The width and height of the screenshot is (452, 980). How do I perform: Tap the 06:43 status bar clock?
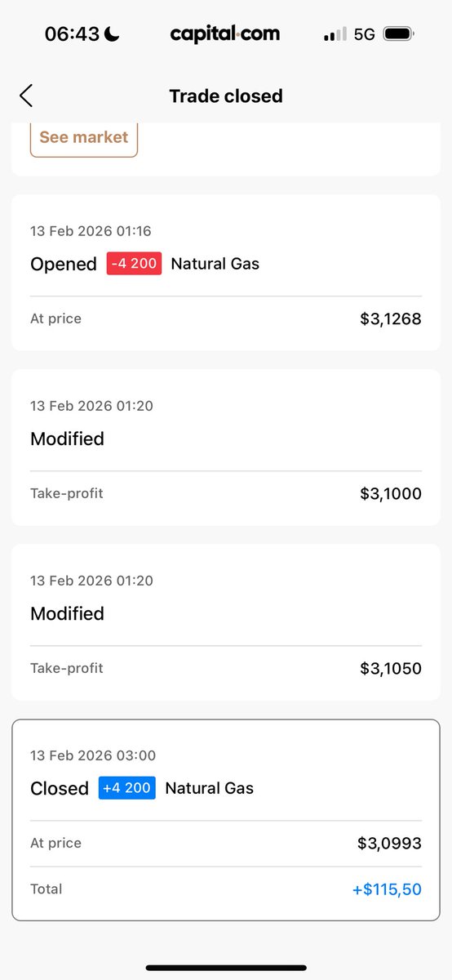(72, 34)
